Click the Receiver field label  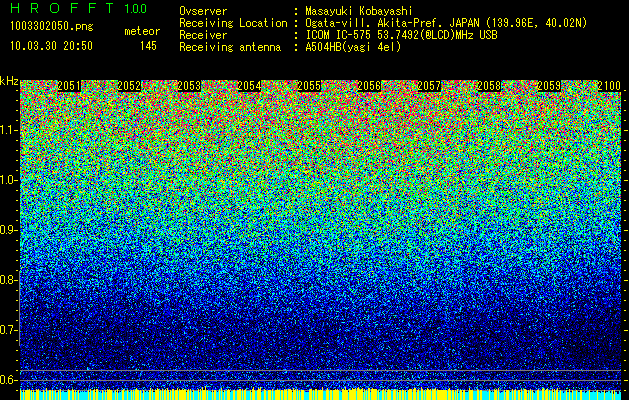[x=203, y=35]
